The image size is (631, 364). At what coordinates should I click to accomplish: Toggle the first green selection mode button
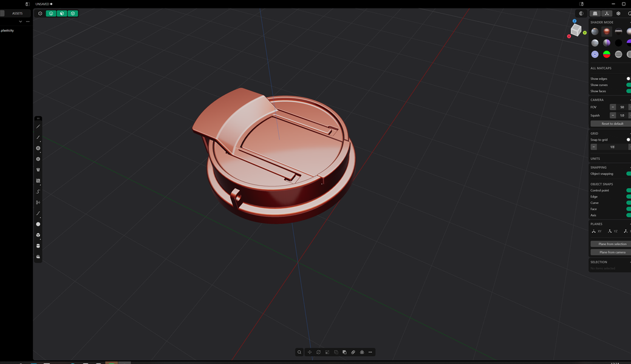[51, 14]
